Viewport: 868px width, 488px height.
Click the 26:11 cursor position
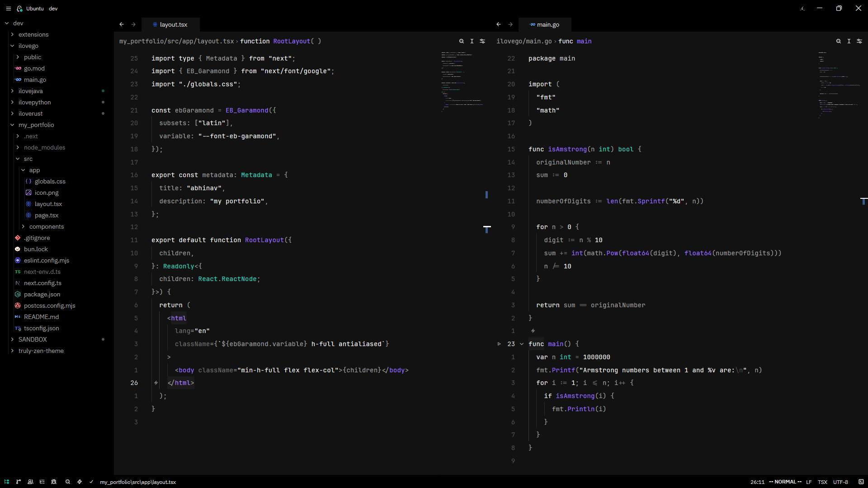[x=757, y=482]
